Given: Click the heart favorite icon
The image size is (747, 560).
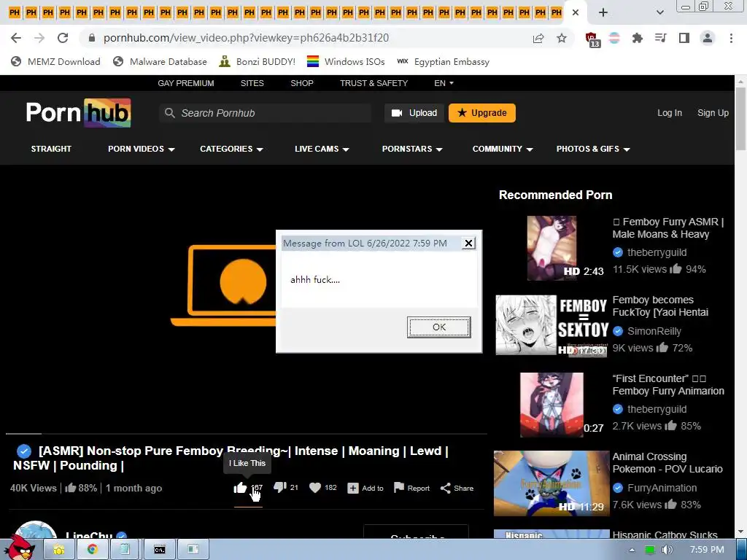Looking at the screenshot, I should 315,488.
